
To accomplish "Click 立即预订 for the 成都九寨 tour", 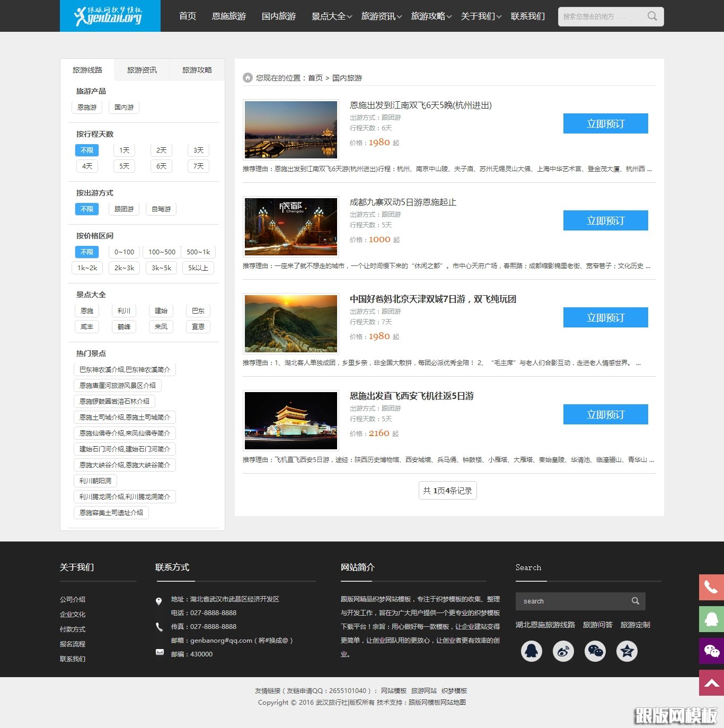I will [x=605, y=220].
